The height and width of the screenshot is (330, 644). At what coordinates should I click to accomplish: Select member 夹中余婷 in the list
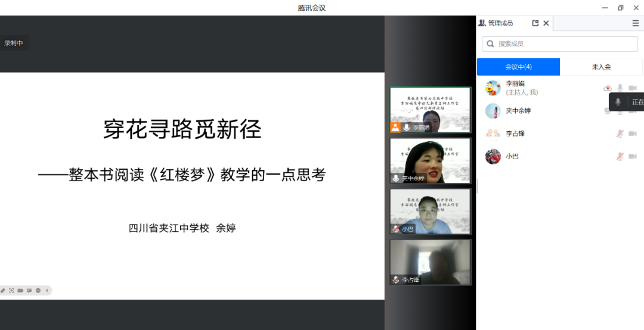pos(518,111)
